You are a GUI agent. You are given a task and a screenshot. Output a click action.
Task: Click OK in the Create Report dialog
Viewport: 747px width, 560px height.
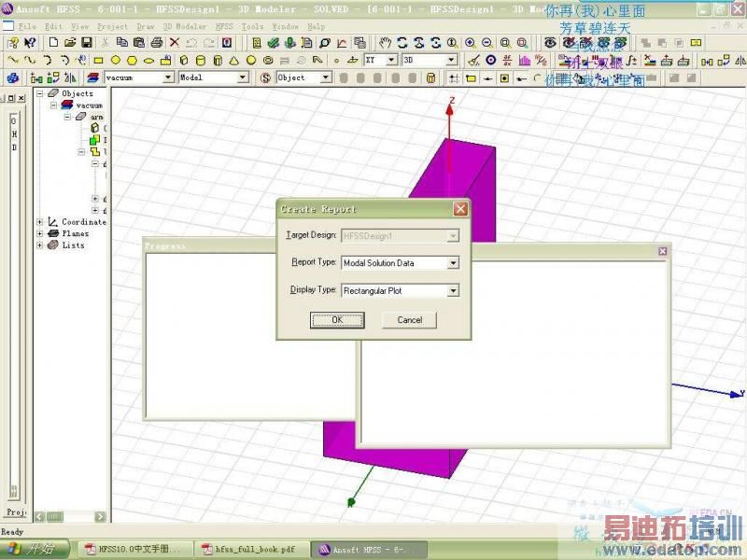pyautogui.click(x=337, y=320)
